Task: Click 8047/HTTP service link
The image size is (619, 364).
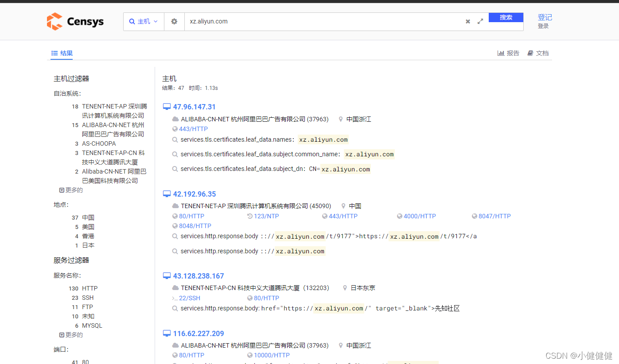Action: 494,216
